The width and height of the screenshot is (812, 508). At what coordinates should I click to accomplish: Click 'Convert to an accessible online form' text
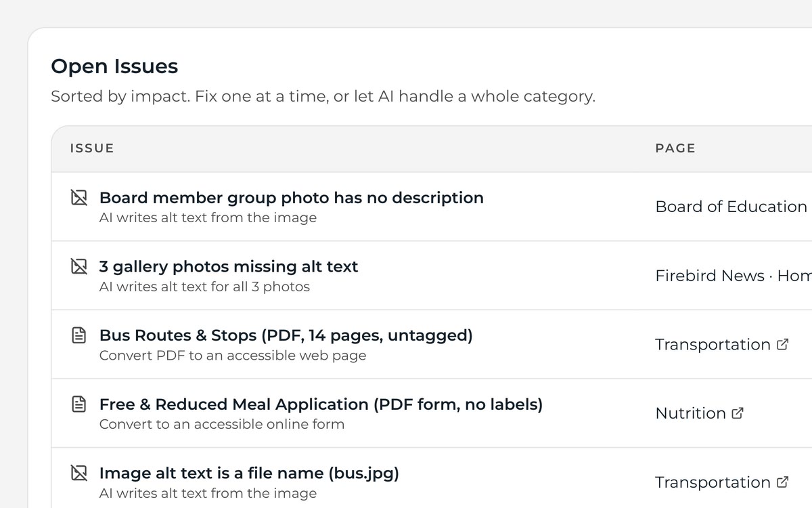click(x=222, y=425)
